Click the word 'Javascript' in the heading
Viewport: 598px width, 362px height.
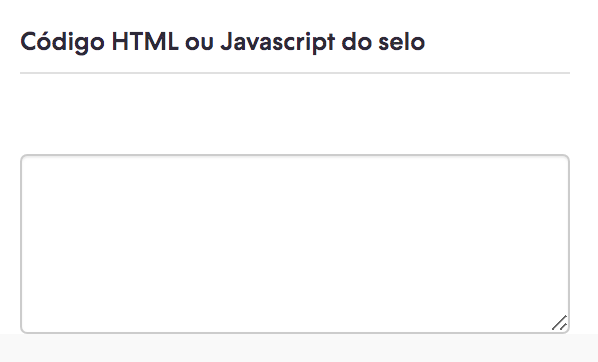click(278, 43)
